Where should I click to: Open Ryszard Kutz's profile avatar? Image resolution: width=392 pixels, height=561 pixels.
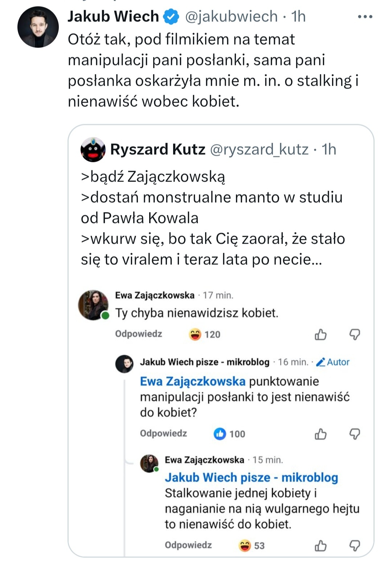(93, 150)
